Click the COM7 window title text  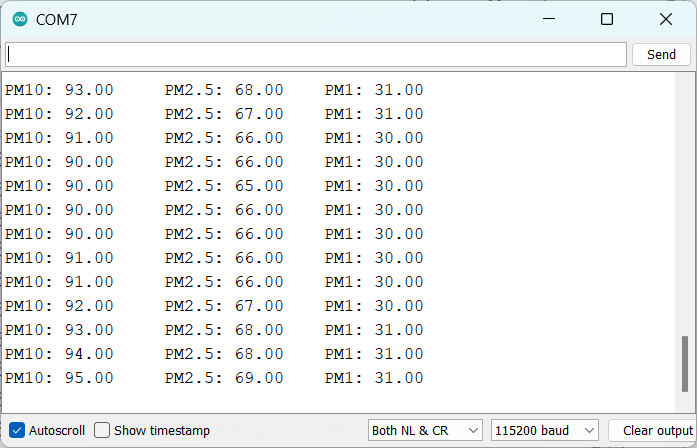[56, 20]
